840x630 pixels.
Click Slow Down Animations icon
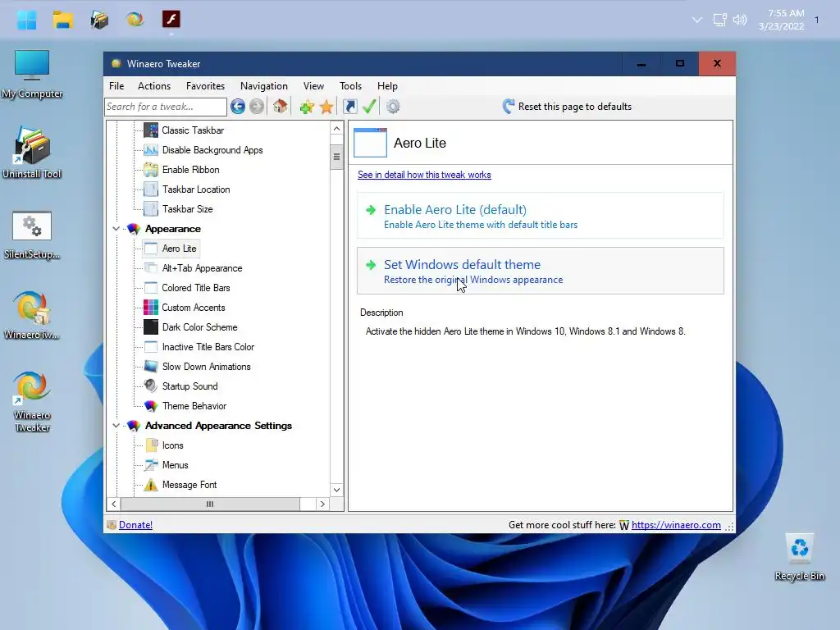[x=151, y=367]
